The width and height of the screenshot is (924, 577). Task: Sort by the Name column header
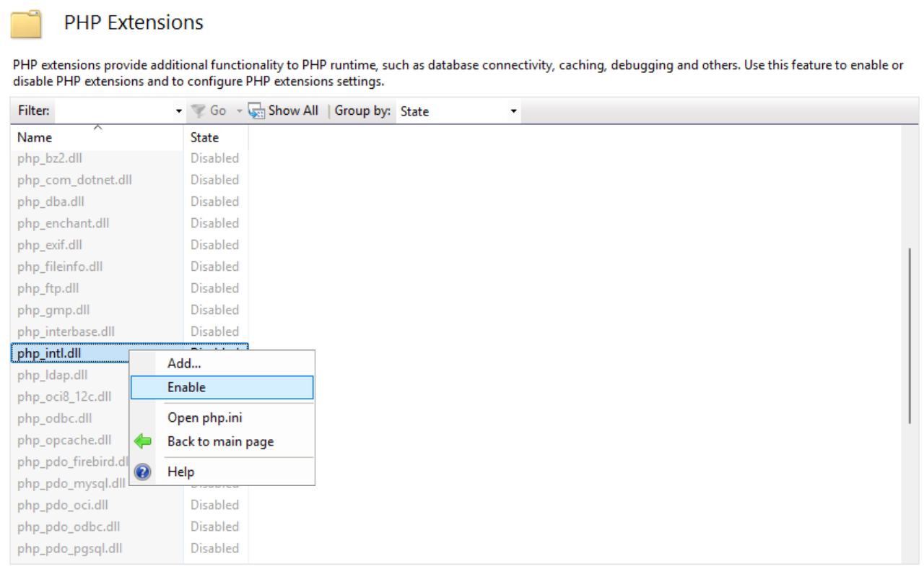97,137
